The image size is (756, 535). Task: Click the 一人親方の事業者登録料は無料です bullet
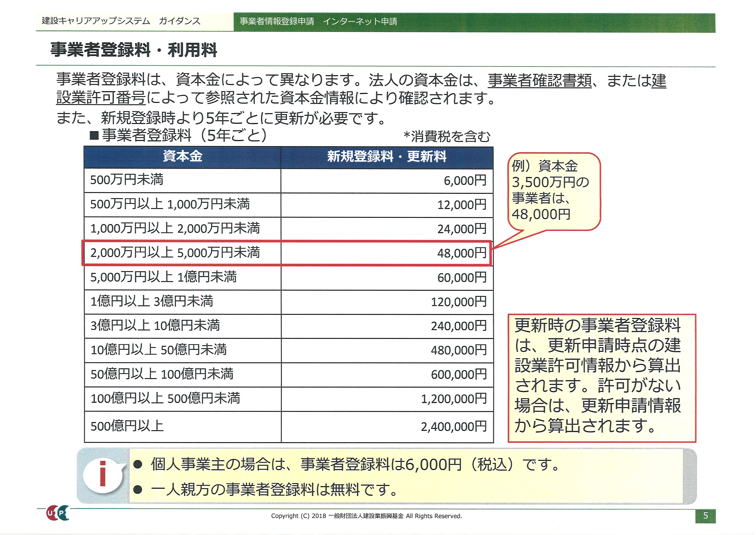pos(265,489)
